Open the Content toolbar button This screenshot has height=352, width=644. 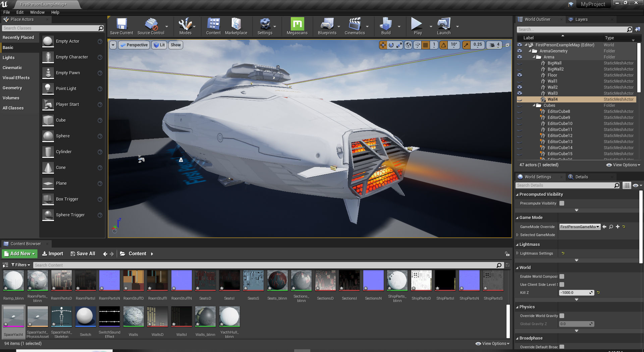pyautogui.click(x=213, y=26)
